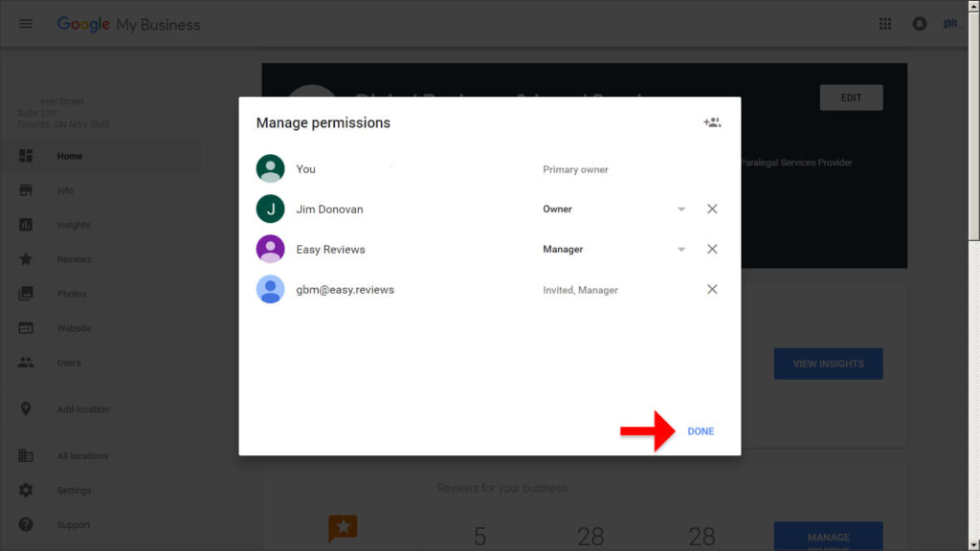Screen dimensions: 980x551
Task: Go to Home in the sidebar
Action: pos(69,156)
